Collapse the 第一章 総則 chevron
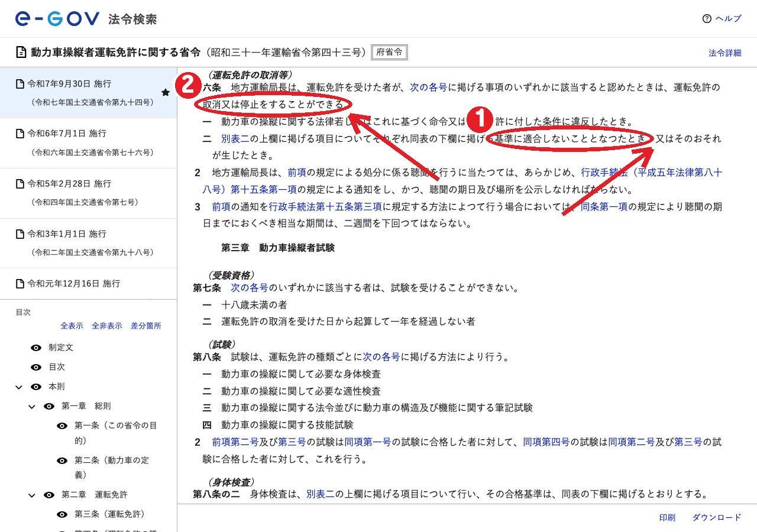The height and width of the screenshot is (532, 757). click(32, 407)
